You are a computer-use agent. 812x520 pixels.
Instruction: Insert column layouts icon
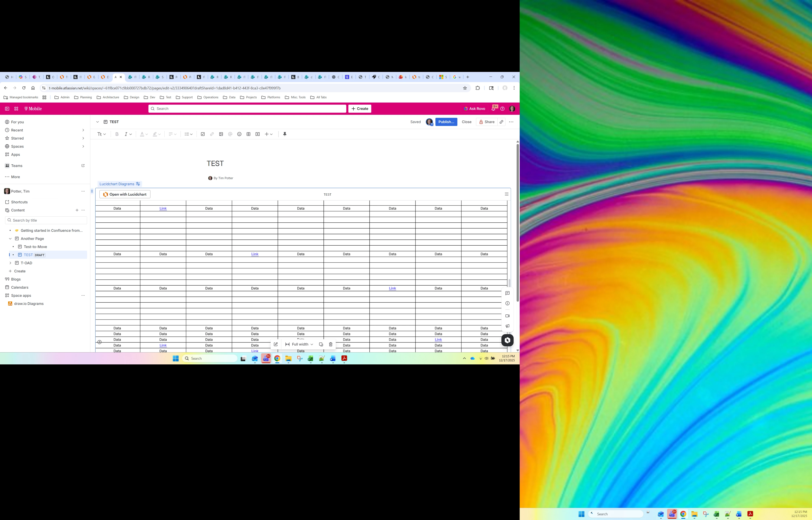point(257,134)
